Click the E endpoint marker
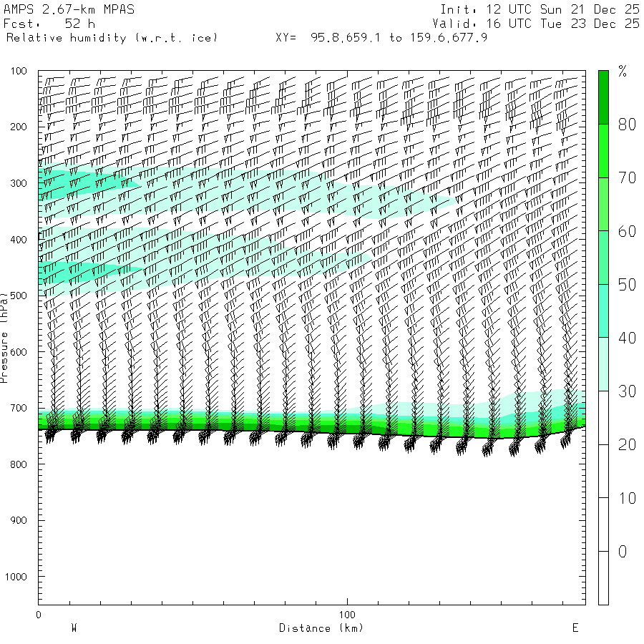644x644 pixels. pos(575,628)
